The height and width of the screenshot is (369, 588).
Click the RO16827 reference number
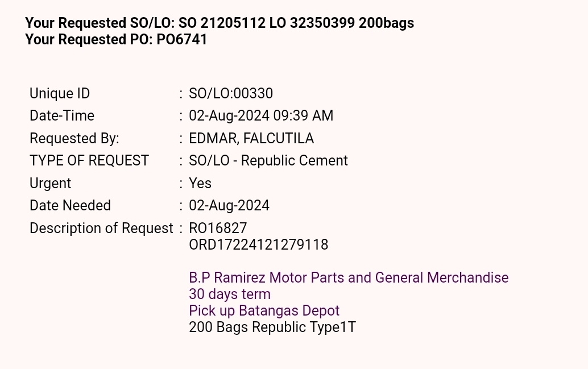click(x=218, y=229)
